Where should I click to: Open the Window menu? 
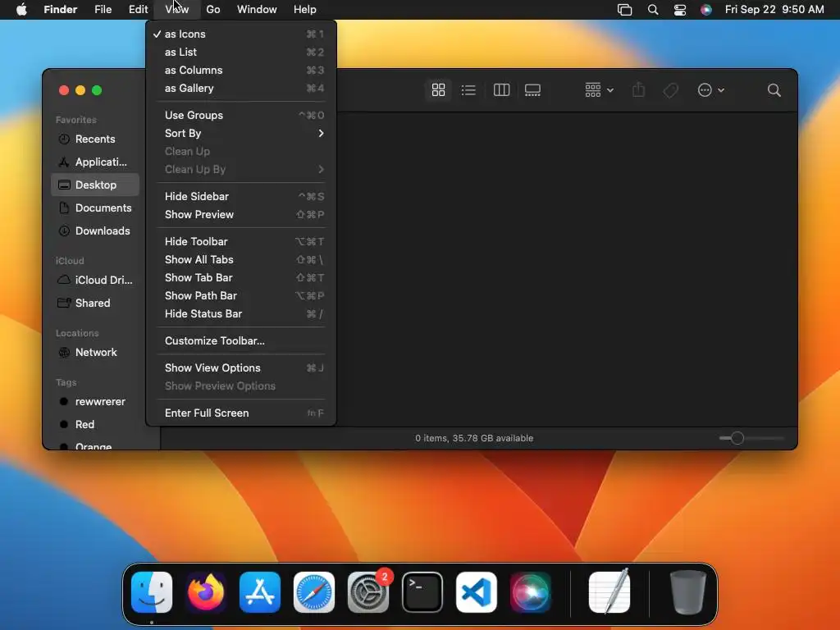click(x=257, y=10)
